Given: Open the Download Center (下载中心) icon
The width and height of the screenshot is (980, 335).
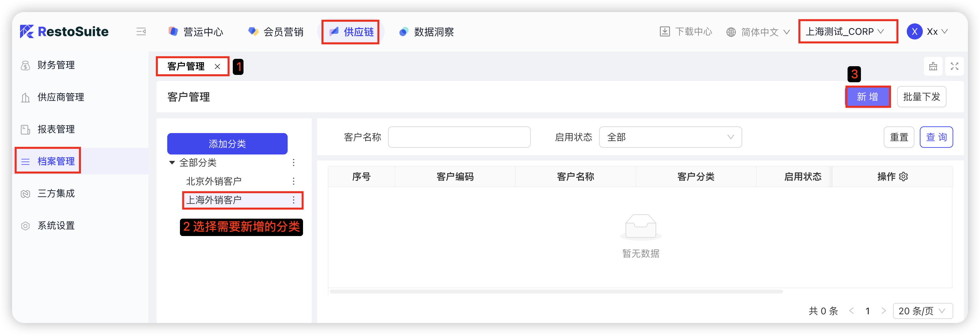Looking at the screenshot, I should click(x=664, y=31).
